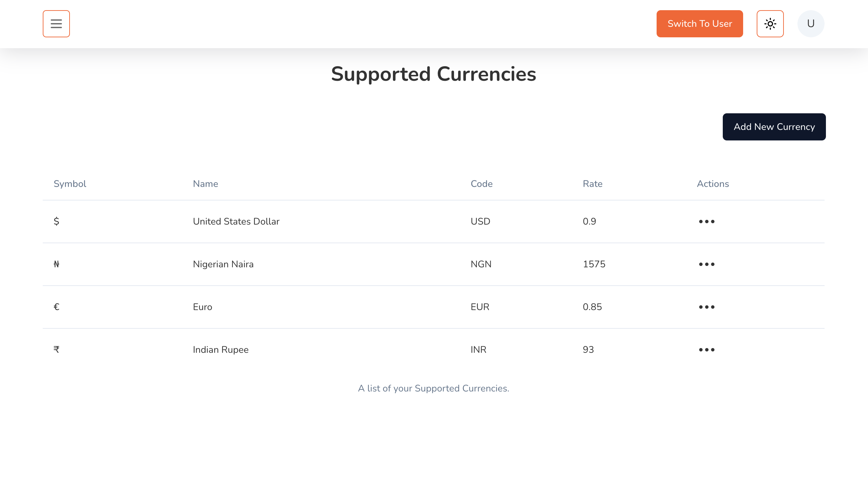Open the user avatar menu
This screenshot has width=868, height=479.
(811, 24)
